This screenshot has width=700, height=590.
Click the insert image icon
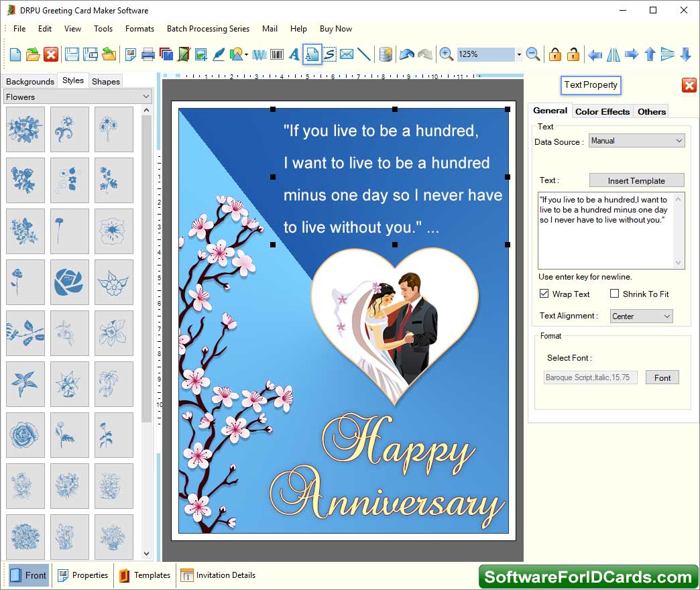(x=201, y=54)
